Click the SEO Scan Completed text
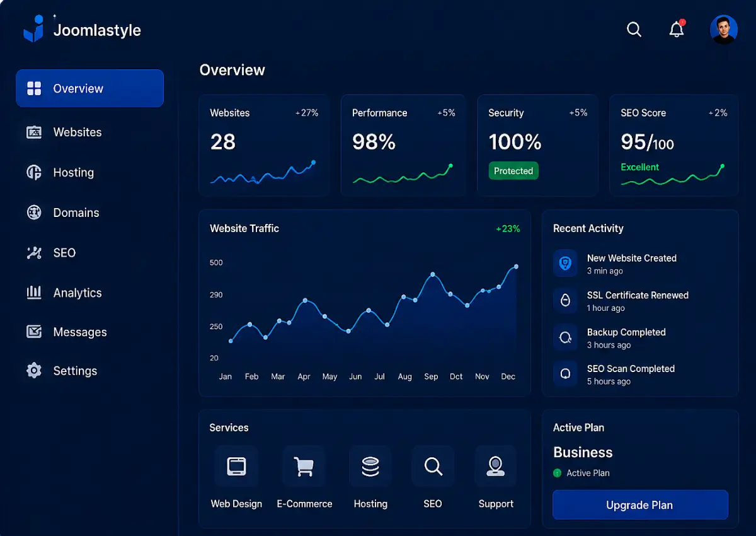This screenshot has height=536, width=756. click(631, 369)
